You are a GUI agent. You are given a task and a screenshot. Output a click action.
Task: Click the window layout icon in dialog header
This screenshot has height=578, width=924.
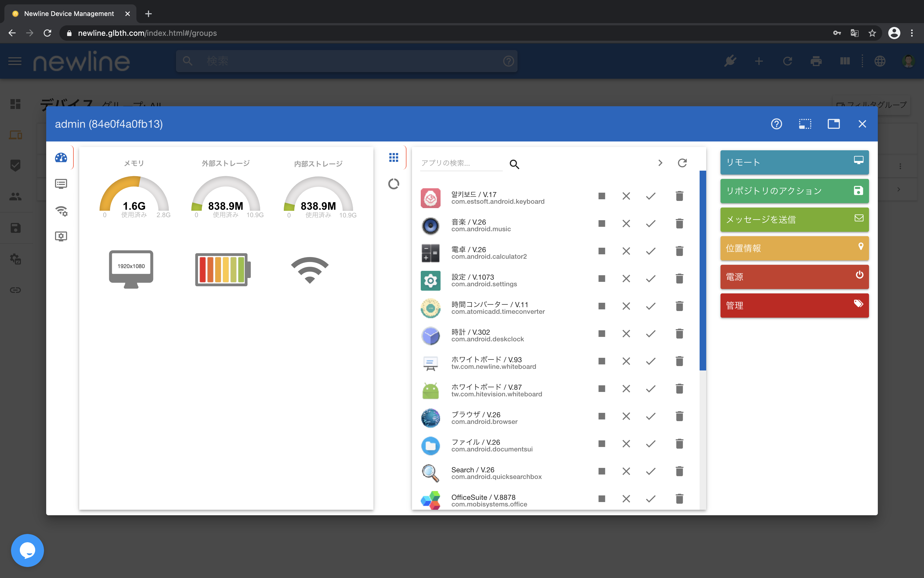click(x=834, y=124)
